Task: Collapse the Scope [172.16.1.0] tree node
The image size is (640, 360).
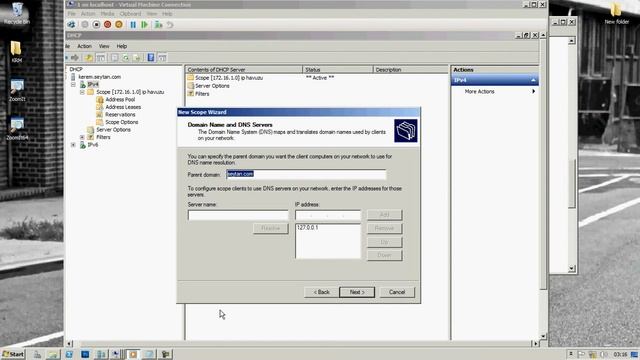Action: coord(82,92)
